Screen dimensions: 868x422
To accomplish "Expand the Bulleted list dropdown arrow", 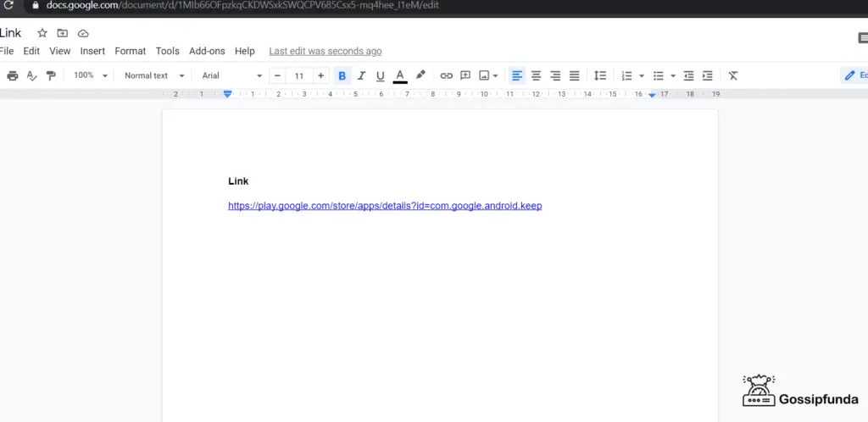I will coord(673,75).
